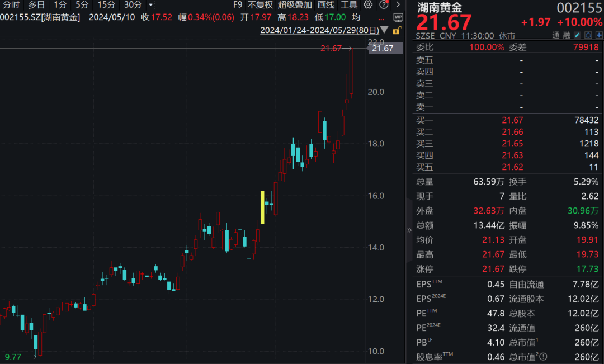Click the stock name 湖南黄金 in quote panel
The height and width of the screenshot is (364, 604).
pos(439,7)
